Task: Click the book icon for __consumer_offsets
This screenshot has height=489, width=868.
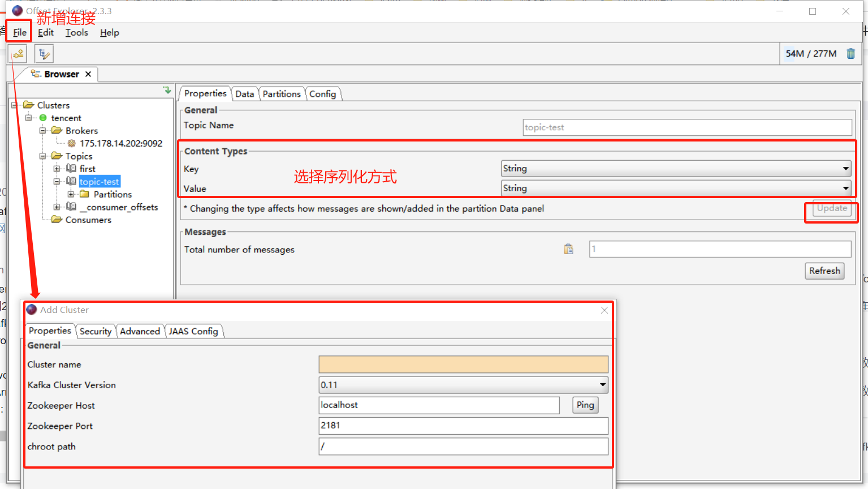Action: tap(71, 207)
